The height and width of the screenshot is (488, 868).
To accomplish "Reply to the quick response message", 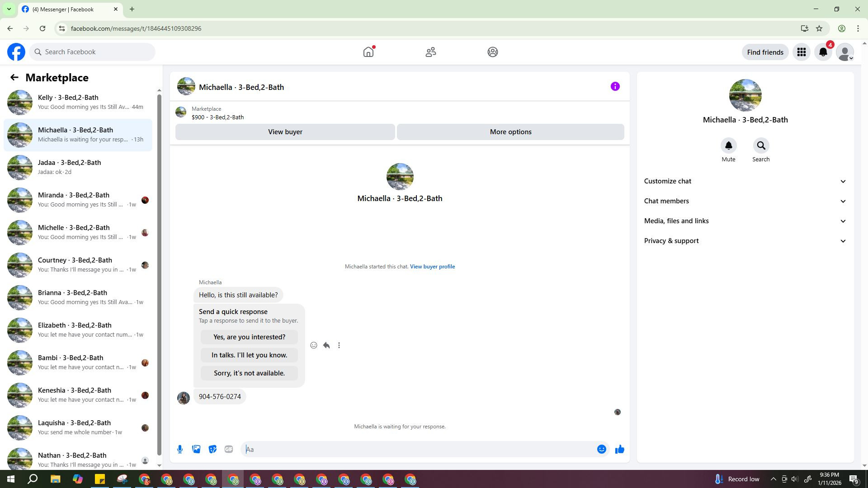I will pos(326,345).
